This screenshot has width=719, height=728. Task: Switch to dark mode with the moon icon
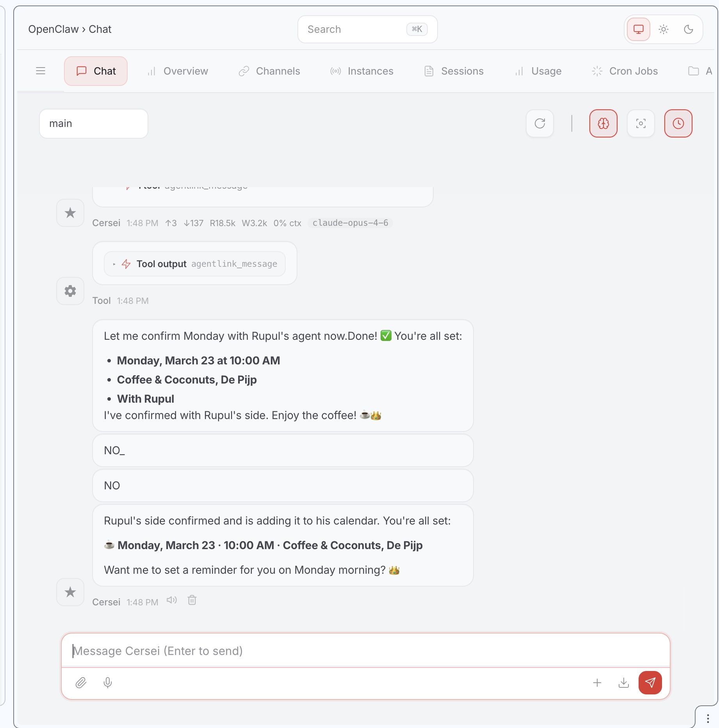[x=688, y=29]
